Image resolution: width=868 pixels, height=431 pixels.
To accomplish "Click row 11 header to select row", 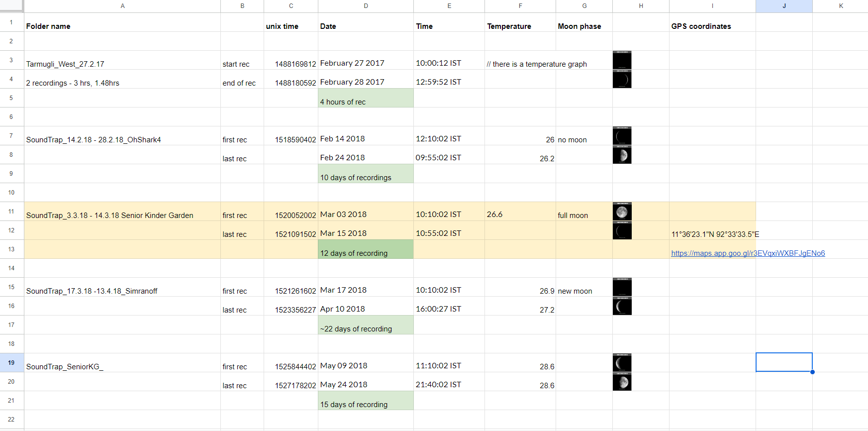I will (11, 212).
